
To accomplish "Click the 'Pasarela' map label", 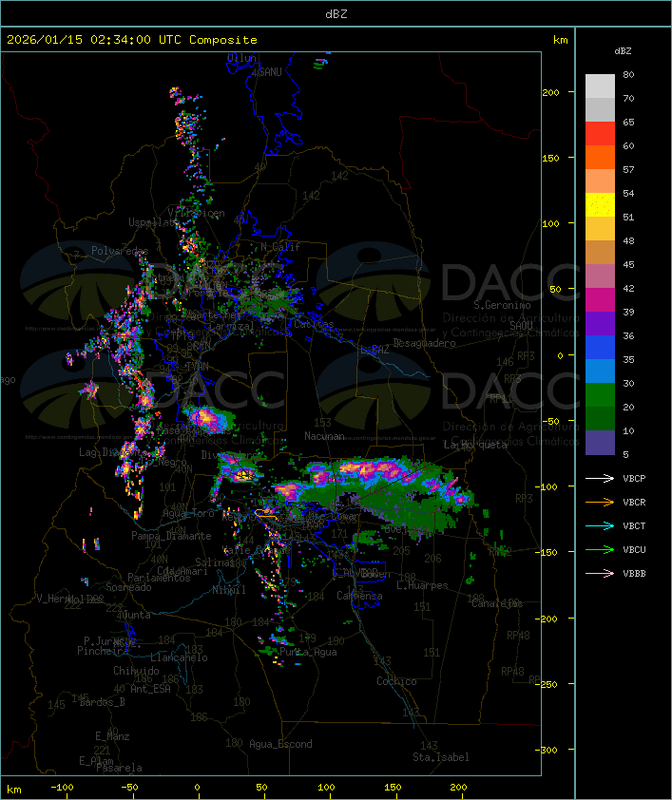I will (119, 768).
